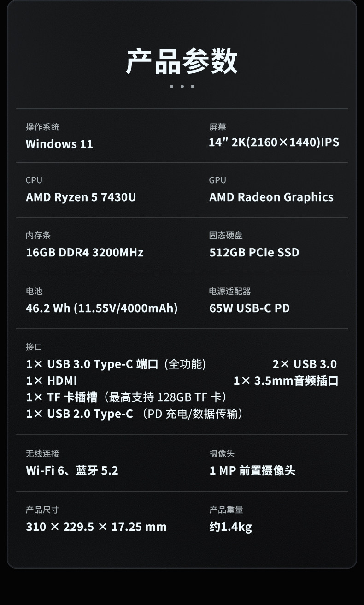Viewport: 364px width, 605px height.
Task: Select the 46.2 Wh battery specification
Action: tap(101, 308)
